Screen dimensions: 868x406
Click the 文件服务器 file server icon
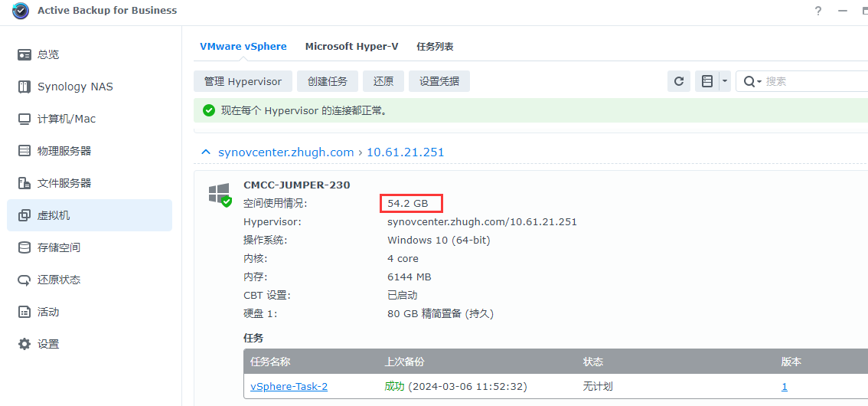[x=24, y=183]
